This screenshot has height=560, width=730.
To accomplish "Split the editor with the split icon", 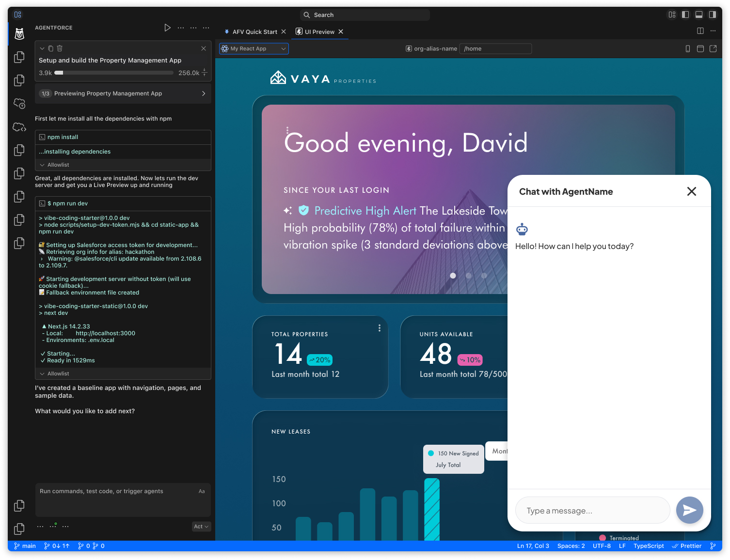I will (x=700, y=31).
